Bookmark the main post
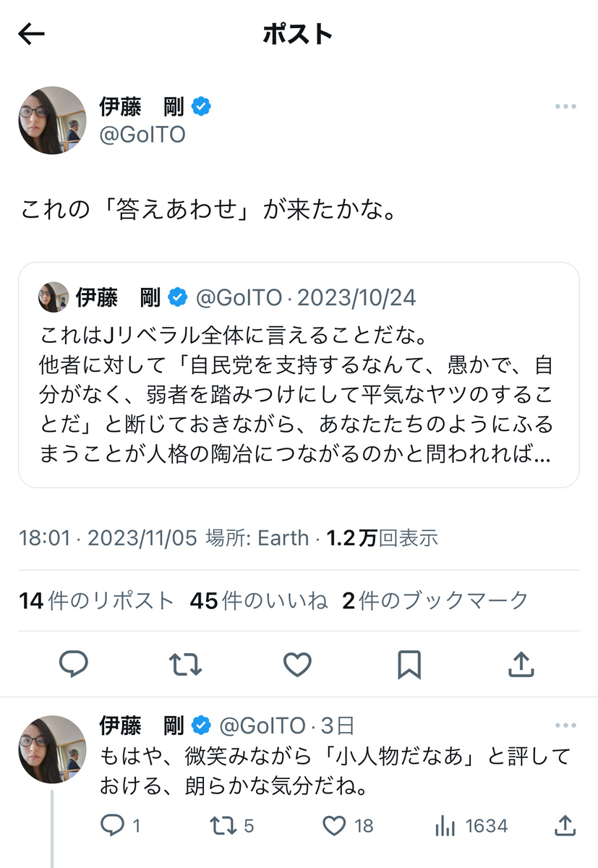This screenshot has width=598, height=868. point(409,664)
